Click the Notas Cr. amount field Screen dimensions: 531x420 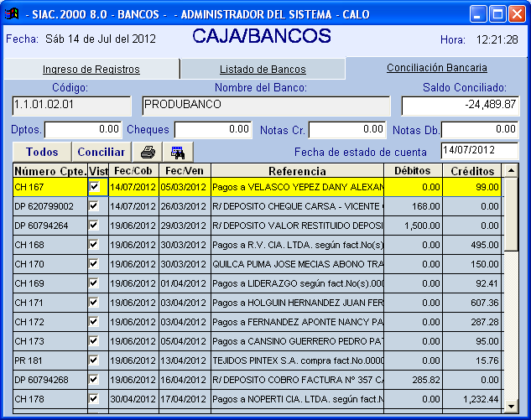click(x=347, y=130)
